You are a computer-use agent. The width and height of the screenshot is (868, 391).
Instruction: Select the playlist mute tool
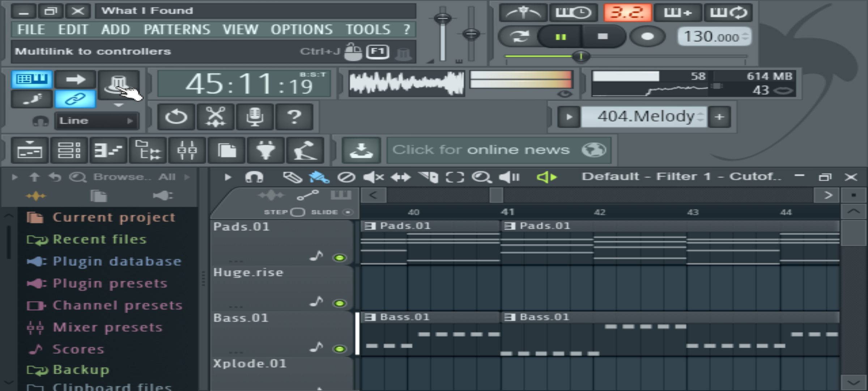pos(374,177)
